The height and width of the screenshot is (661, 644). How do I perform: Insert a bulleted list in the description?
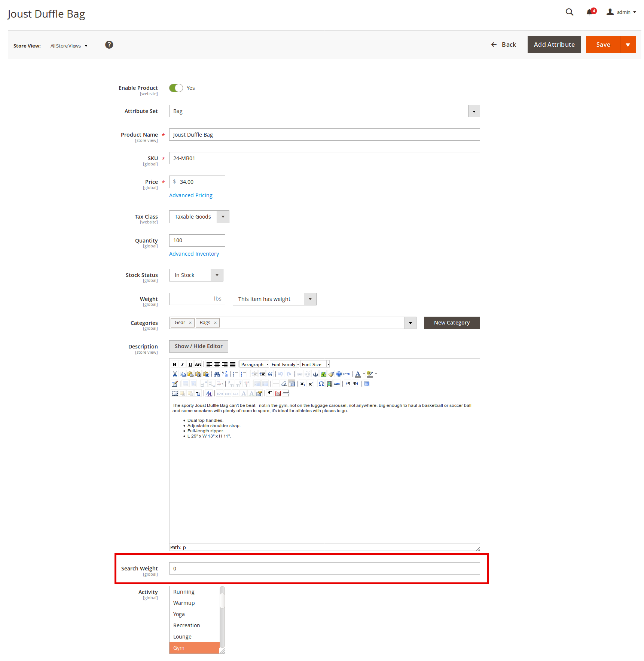coord(235,374)
